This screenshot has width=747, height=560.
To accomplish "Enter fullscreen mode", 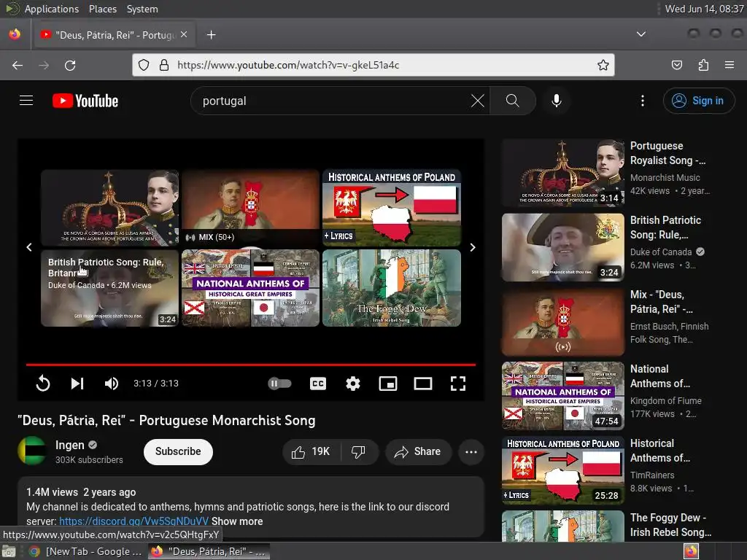I will 458,384.
